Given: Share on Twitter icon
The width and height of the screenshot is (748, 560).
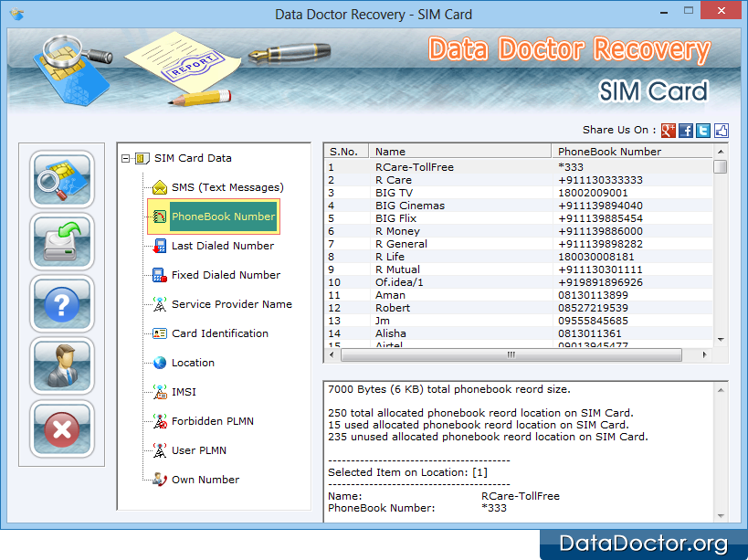Looking at the screenshot, I should pyautogui.click(x=703, y=131).
